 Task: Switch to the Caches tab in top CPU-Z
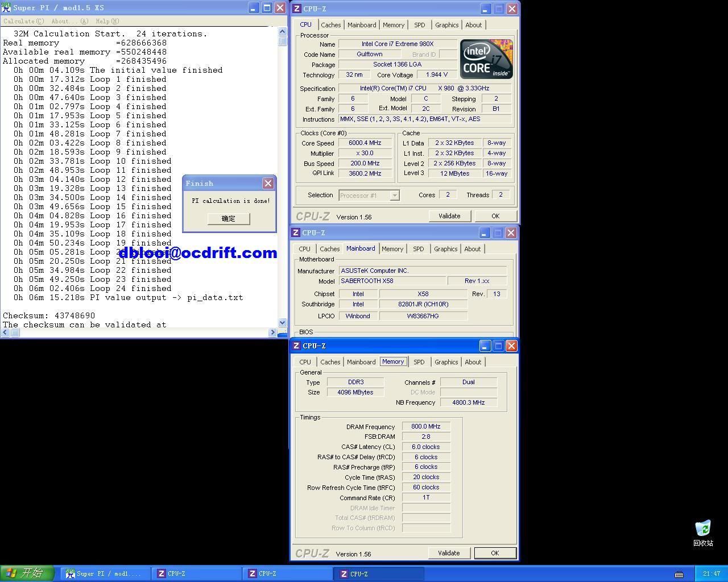pyautogui.click(x=330, y=25)
